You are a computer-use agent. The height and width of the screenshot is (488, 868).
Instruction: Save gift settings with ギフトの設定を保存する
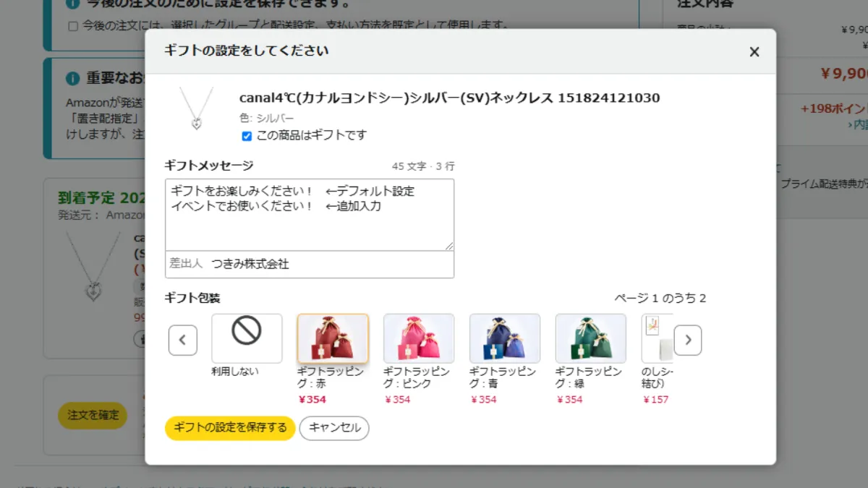click(230, 428)
